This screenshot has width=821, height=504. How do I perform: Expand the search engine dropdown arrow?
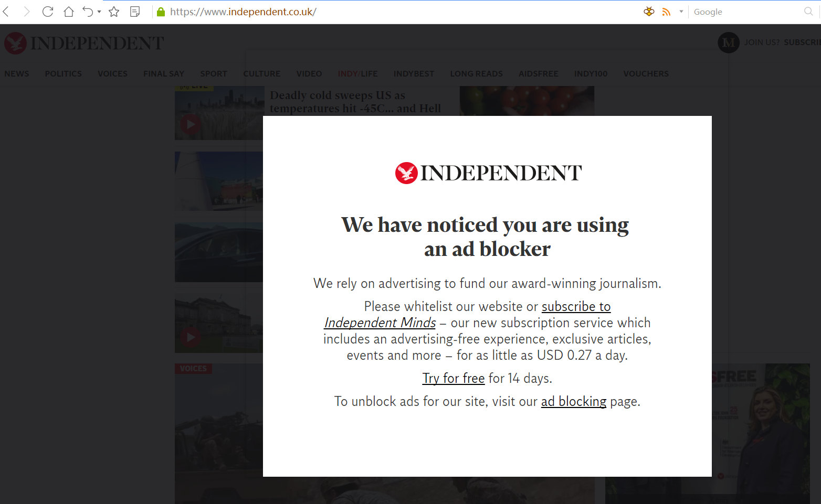click(x=681, y=12)
